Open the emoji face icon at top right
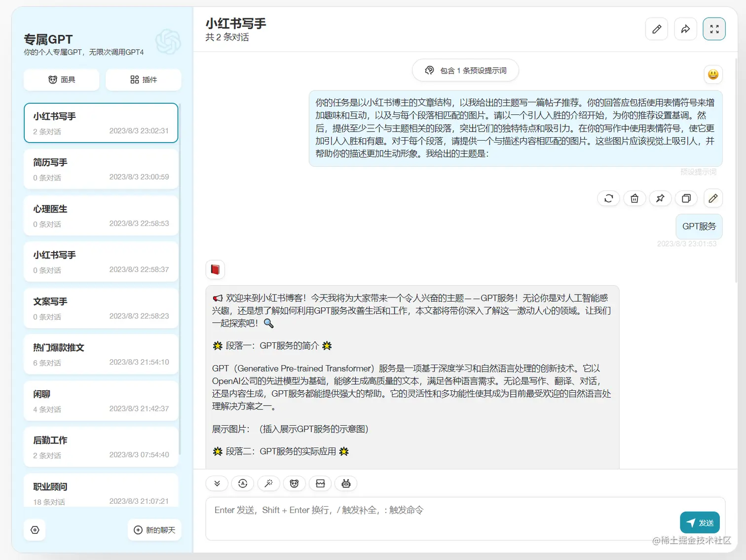Screen dimensions: 746x560 [713, 75]
